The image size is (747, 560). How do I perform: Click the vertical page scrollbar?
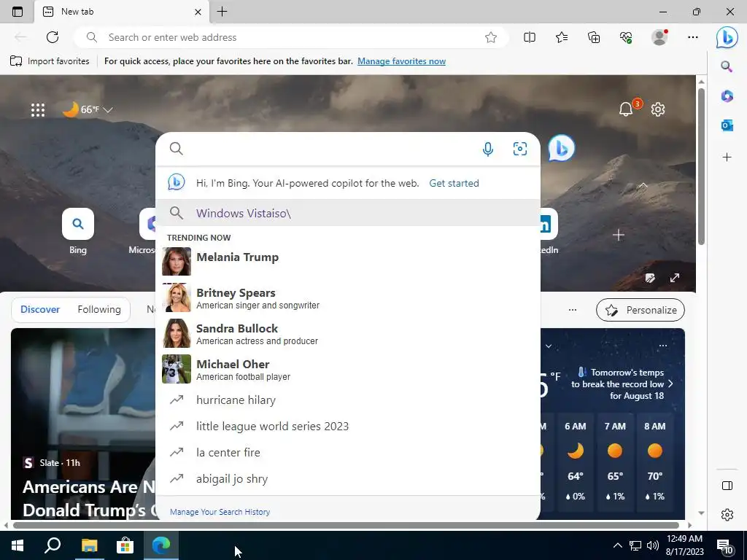[x=701, y=167]
